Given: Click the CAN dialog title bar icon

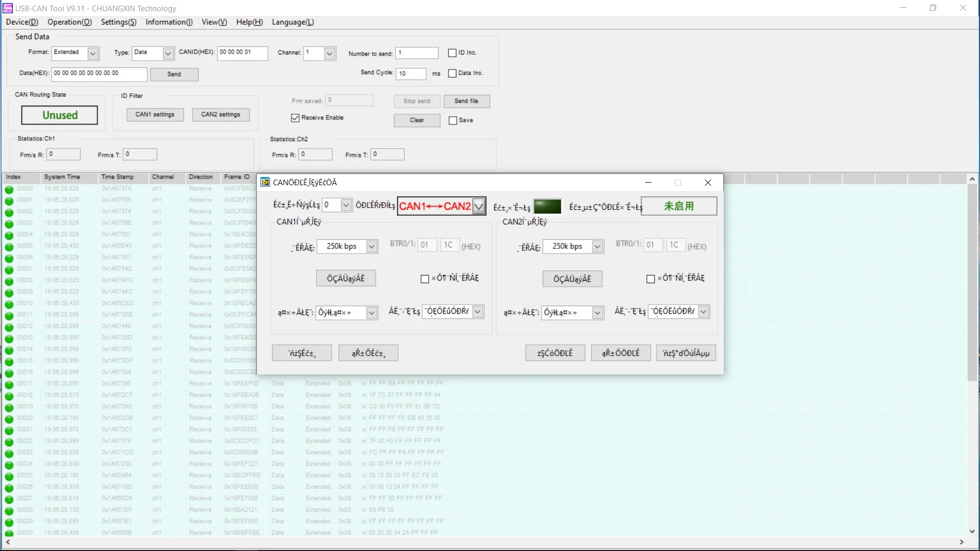Looking at the screenshot, I should coord(265,183).
